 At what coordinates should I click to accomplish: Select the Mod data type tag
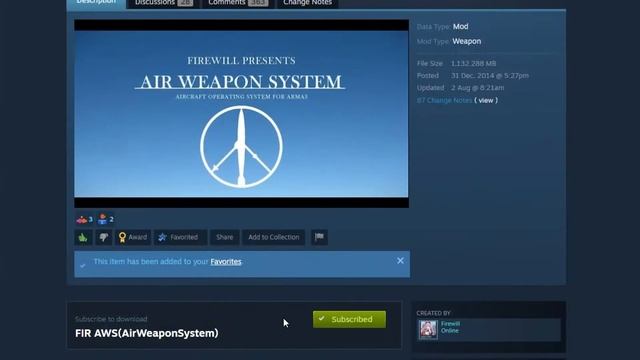pos(460,27)
